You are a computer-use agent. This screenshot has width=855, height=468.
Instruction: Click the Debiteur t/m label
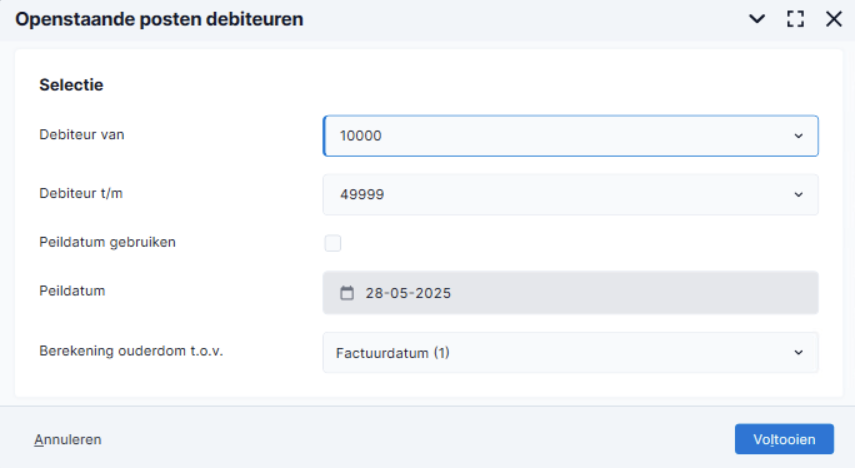point(81,194)
